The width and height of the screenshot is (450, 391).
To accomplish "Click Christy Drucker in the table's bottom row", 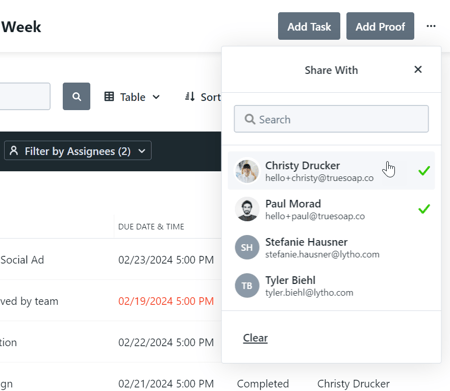I will [x=353, y=384].
